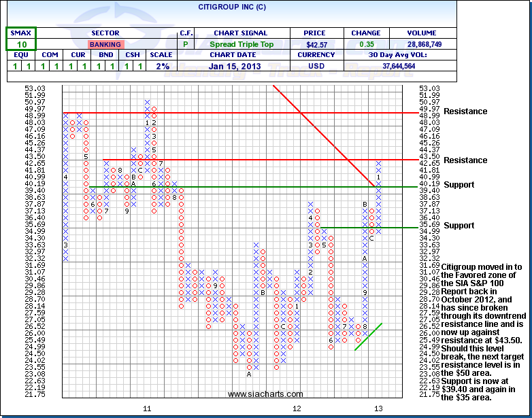532x418 pixels.
Task: Click the green SMAX header box
Action: click(21, 33)
